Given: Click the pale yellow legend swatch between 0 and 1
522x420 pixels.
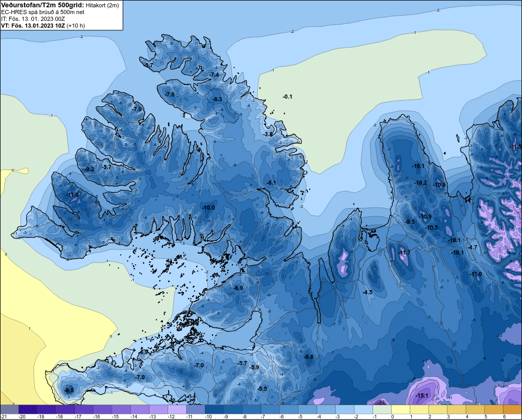Looking at the screenshot, I should (400, 410).
